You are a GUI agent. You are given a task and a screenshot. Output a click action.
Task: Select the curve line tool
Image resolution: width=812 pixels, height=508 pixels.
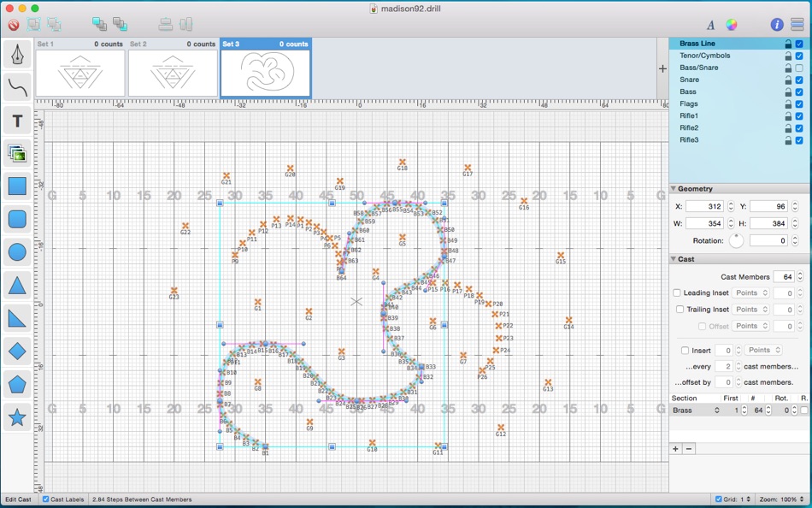(x=17, y=87)
